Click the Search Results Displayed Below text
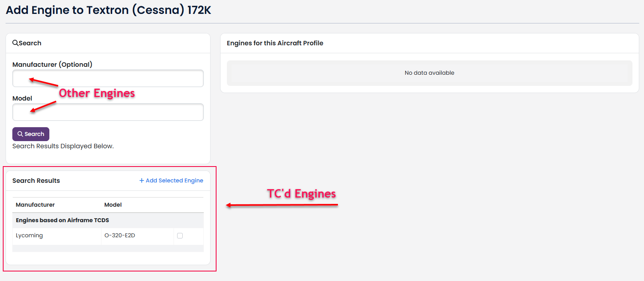644x281 pixels. pyautogui.click(x=63, y=146)
